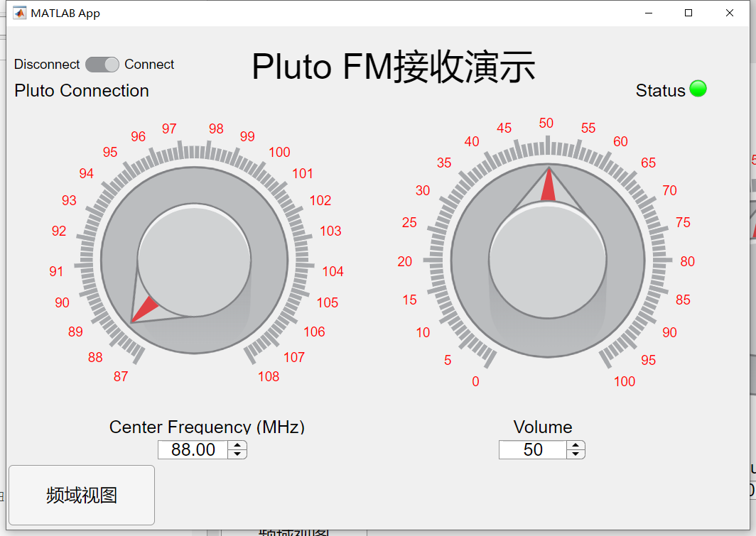Image resolution: width=756 pixels, height=536 pixels.
Task: Open the 频域视图 frequency view button
Action: tap(82, 495)
